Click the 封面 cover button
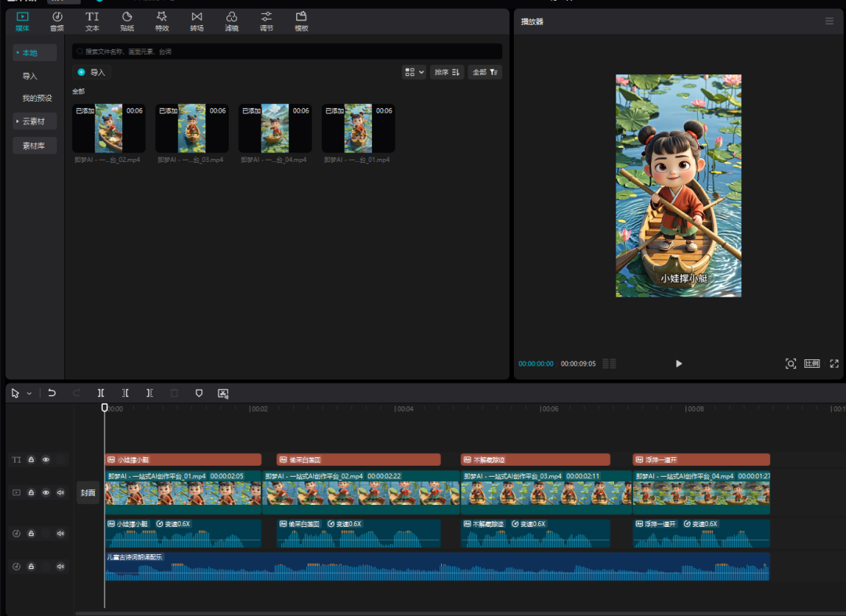 pos(88,492)
